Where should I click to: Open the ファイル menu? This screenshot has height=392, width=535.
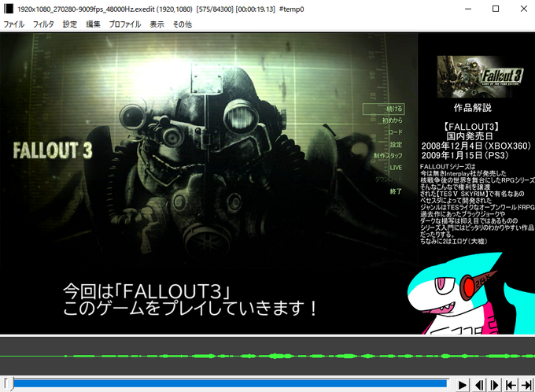(x=13, y=24)
